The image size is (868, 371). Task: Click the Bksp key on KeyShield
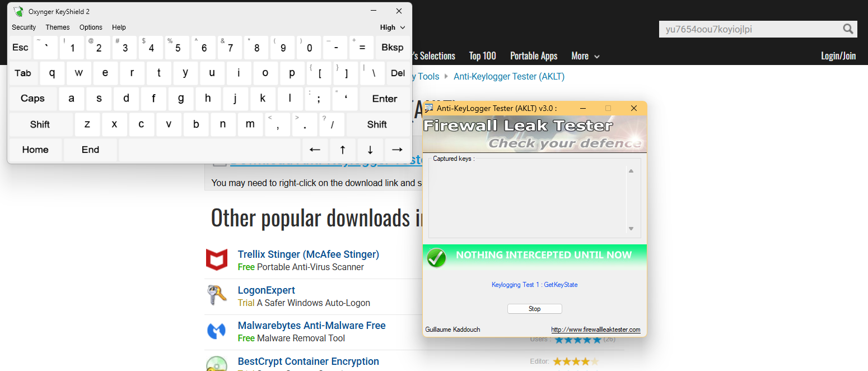393,48
